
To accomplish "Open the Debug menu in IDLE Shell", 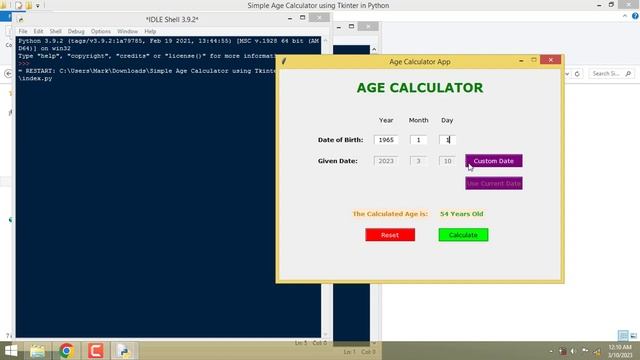I will tap(76, 31).
